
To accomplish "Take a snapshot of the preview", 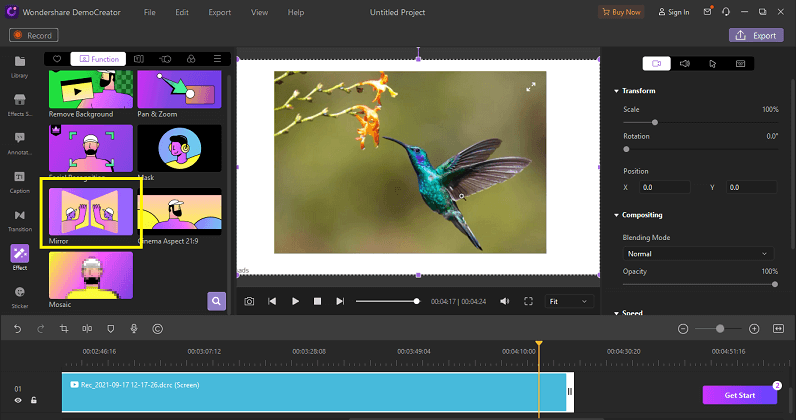I will coord(249,302).
